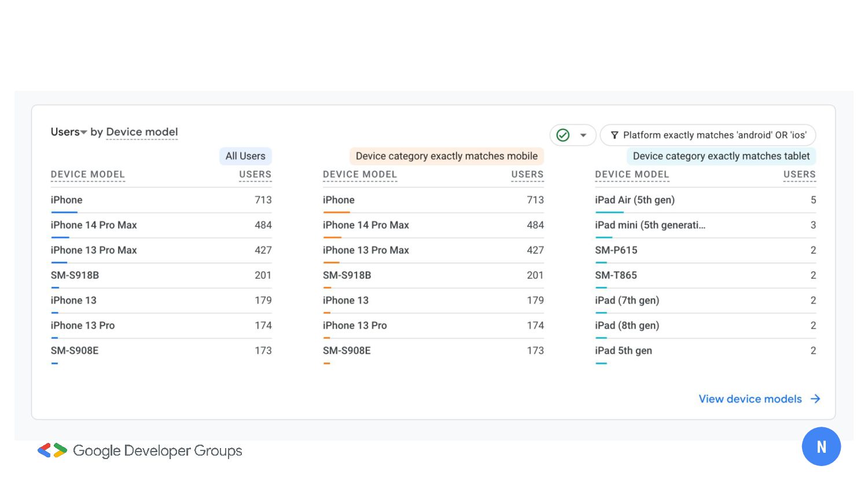Click the orange bar under iPhone 14 Pro Max

332,237
